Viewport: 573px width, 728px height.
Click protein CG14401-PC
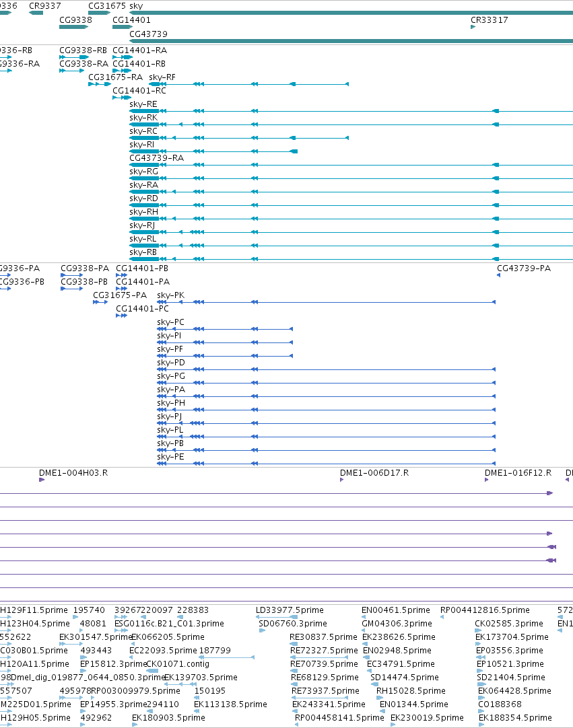tap(142, 309)
